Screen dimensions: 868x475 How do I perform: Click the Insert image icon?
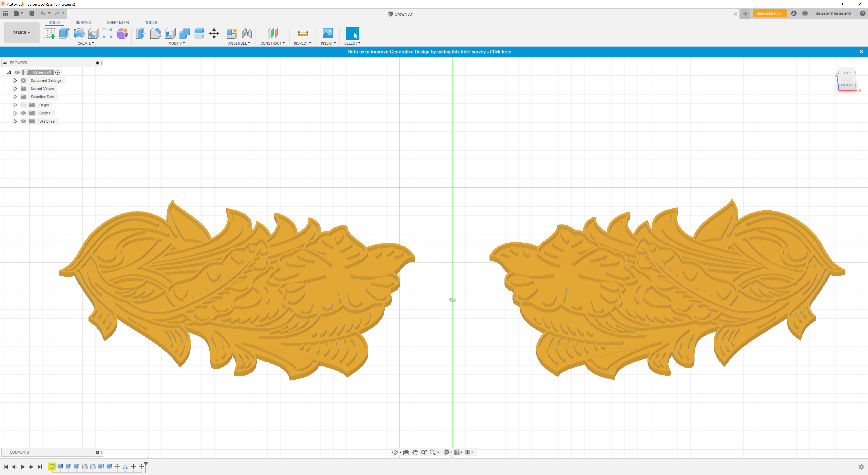pyautogui.click(x=327, y=33)
